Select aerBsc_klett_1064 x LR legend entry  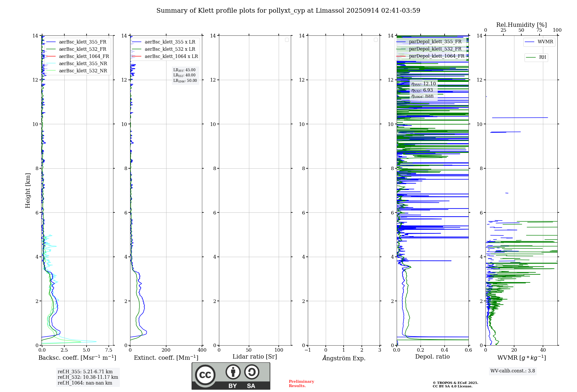click(165, 56)
